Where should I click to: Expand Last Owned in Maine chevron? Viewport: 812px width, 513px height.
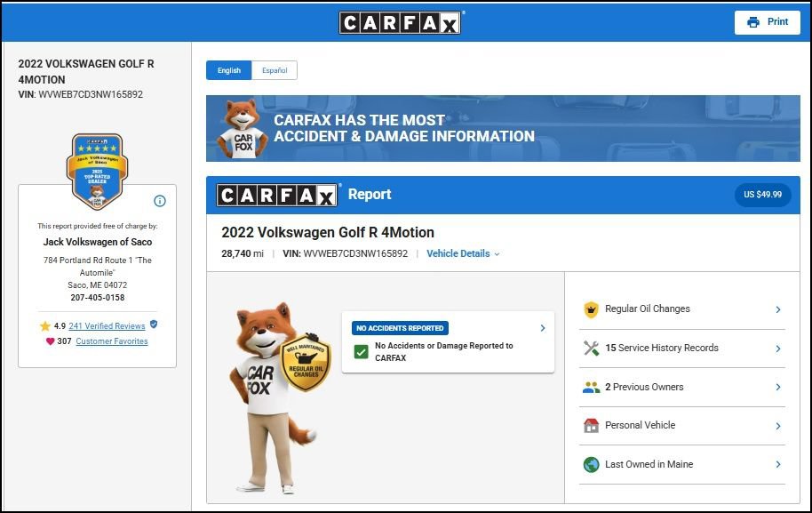coord(778,464)
